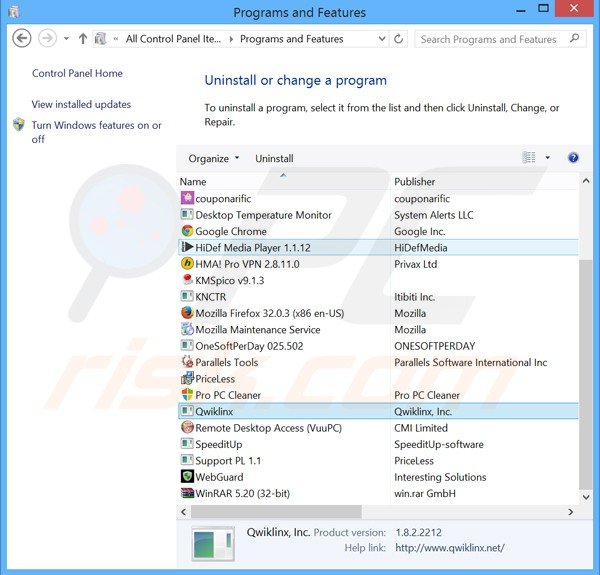The image size is (600, 575).
Task: Click the Mozilla Firefox icon
Action: click(187, 313)
